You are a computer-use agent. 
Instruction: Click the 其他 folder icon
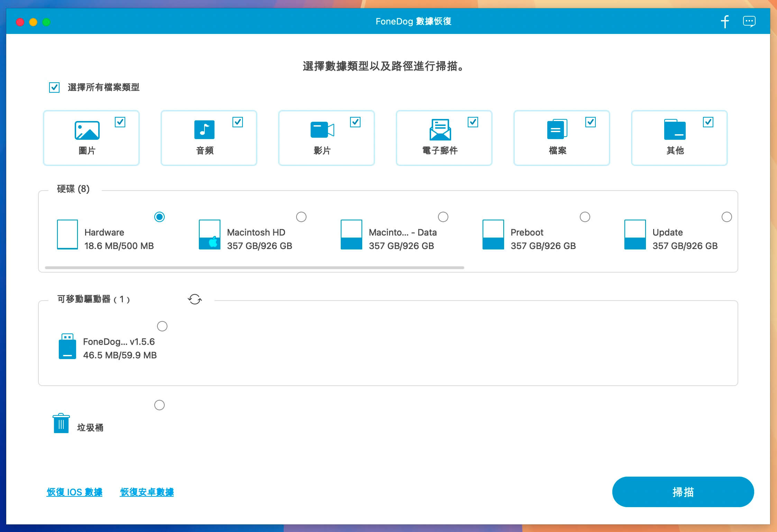675,129
